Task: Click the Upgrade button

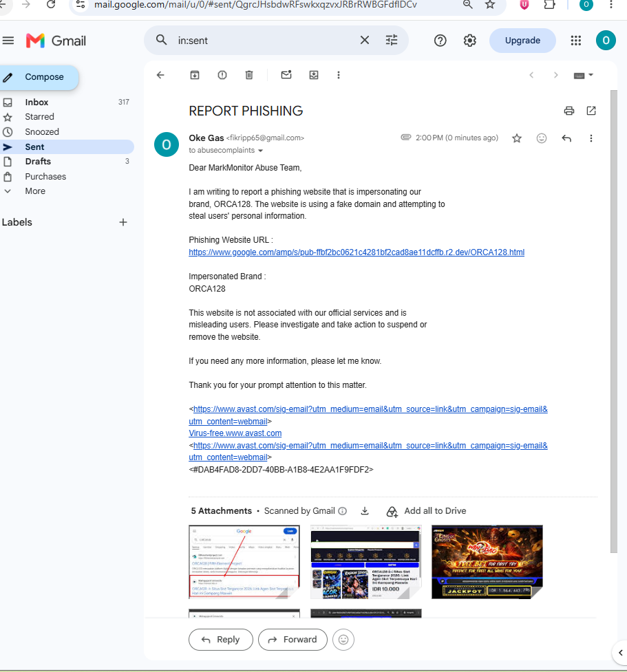Action: coord(522,41)
